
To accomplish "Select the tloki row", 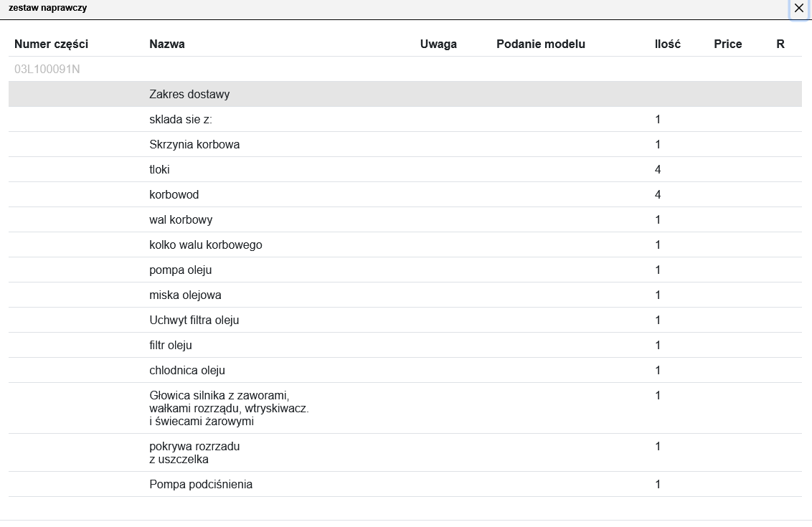I will click(x=160, y=170).
